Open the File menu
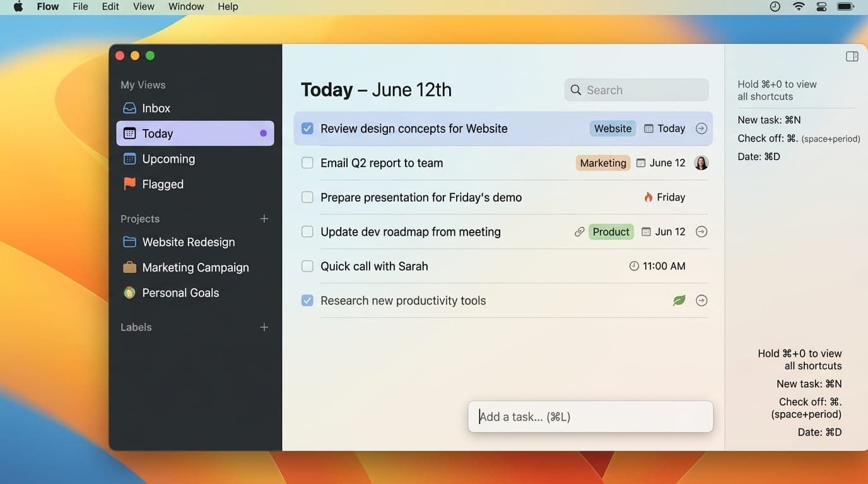 tap(80, 6)
